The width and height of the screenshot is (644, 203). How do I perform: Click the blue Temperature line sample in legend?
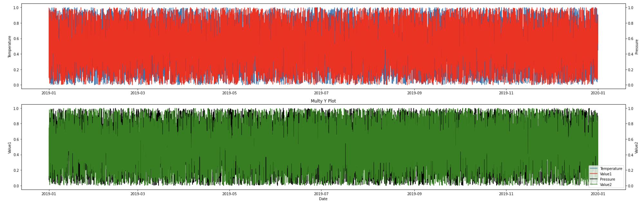(x=594, y=169)
